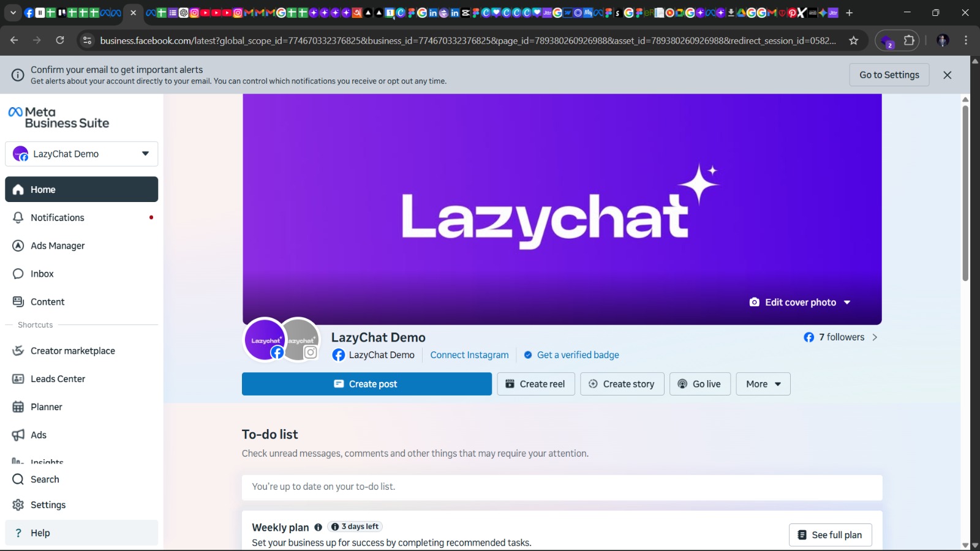
Task: Open the Ads megaphone icon
Action: pyautogui.click(x=18, y=435)
